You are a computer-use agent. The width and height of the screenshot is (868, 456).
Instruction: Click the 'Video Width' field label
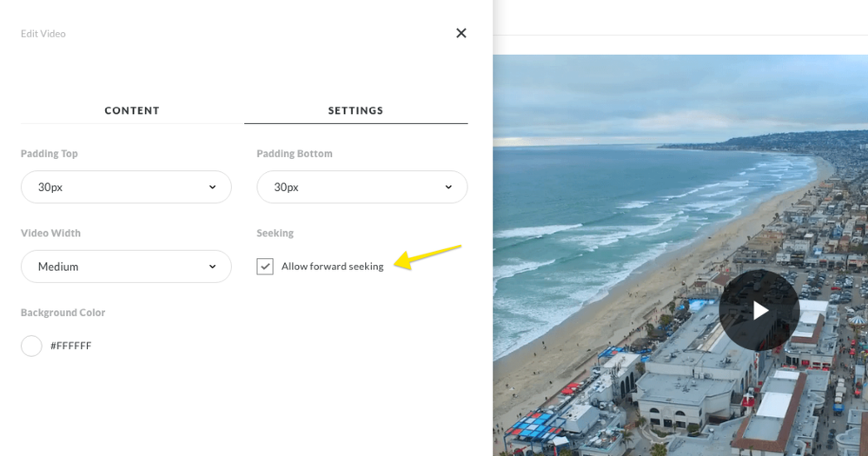tap(50, 233)
